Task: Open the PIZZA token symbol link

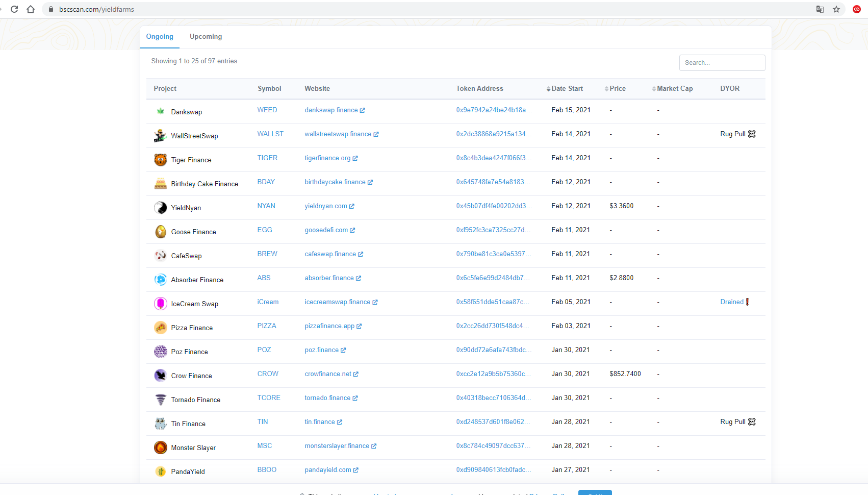Action: pos(267,326)
